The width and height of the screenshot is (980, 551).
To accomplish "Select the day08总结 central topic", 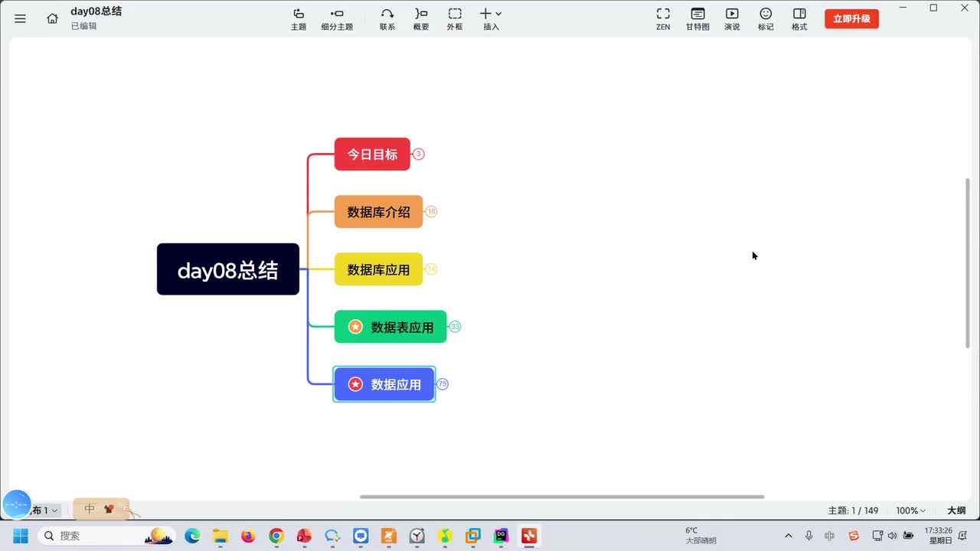I will click(228, 269).
